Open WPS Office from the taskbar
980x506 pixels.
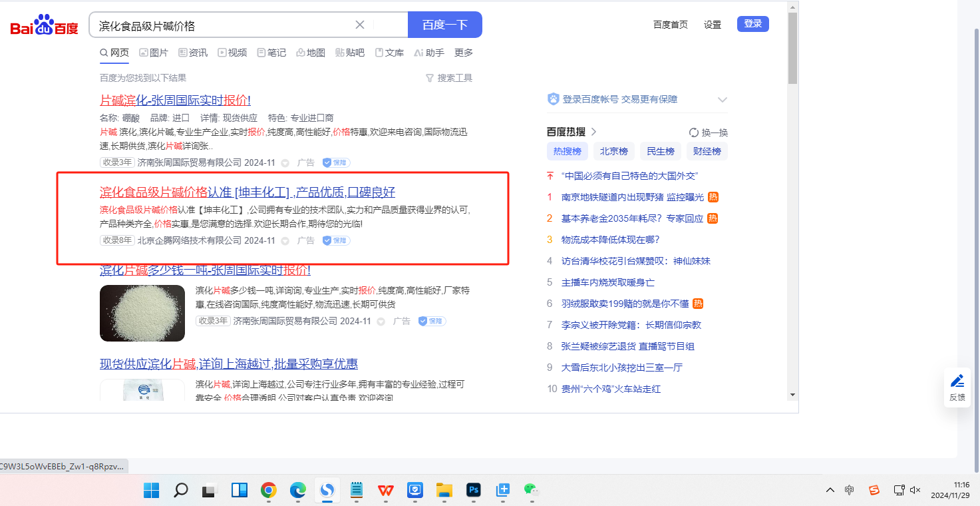pos(386,491)
